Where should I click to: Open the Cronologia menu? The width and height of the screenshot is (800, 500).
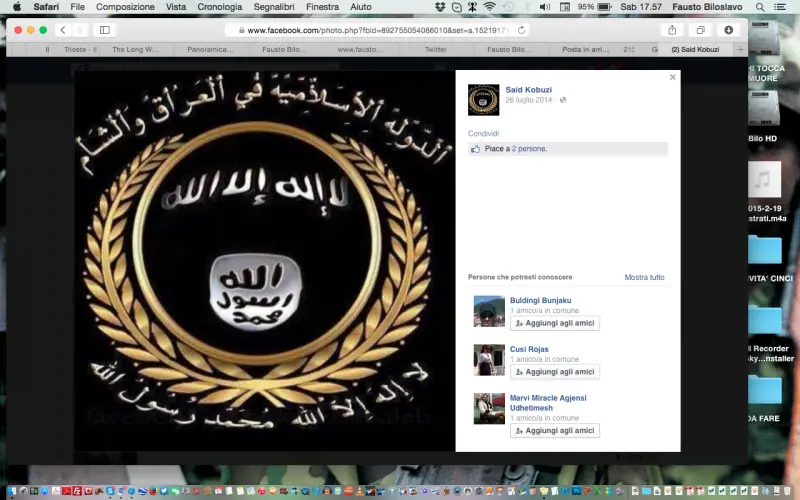219,7
